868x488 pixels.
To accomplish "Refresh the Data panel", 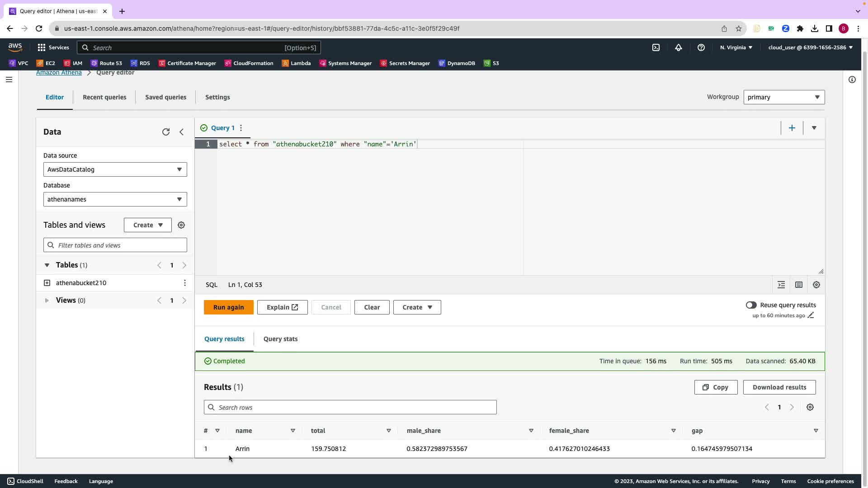I will point(166,132).
